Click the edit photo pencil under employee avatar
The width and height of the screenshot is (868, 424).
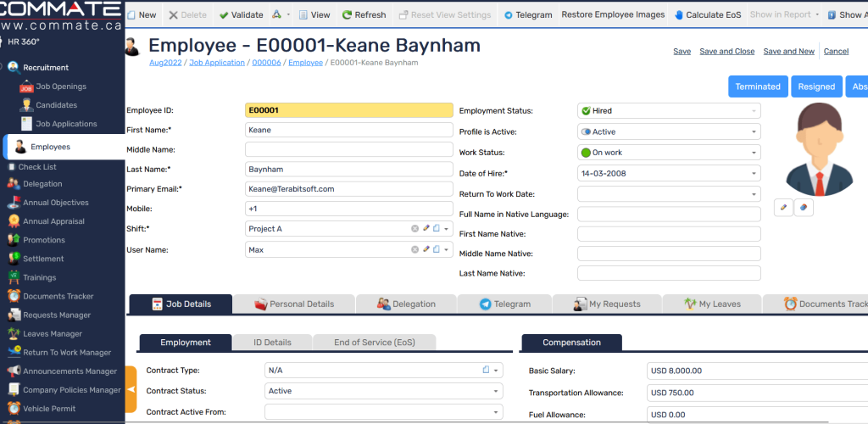(784, 207)
